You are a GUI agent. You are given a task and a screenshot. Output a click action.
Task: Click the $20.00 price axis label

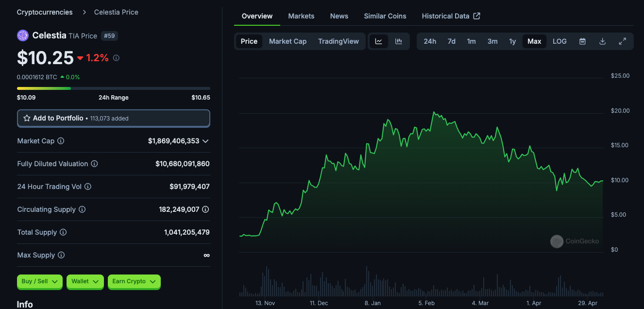pos(620,110)
